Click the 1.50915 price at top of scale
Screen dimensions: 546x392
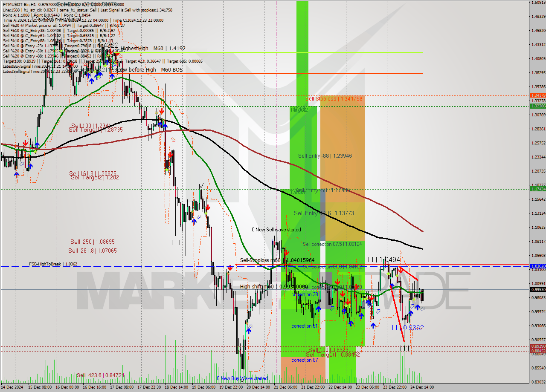pos(539,3)
